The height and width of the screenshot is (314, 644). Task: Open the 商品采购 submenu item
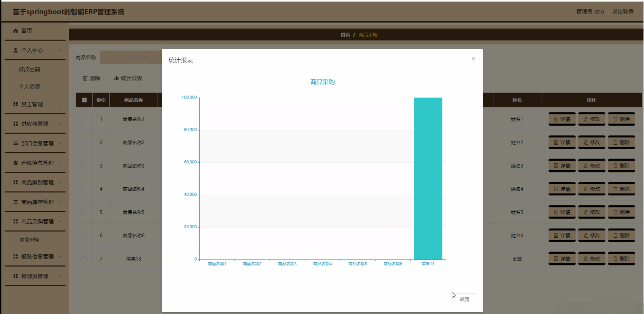click(x=29, y=239)
